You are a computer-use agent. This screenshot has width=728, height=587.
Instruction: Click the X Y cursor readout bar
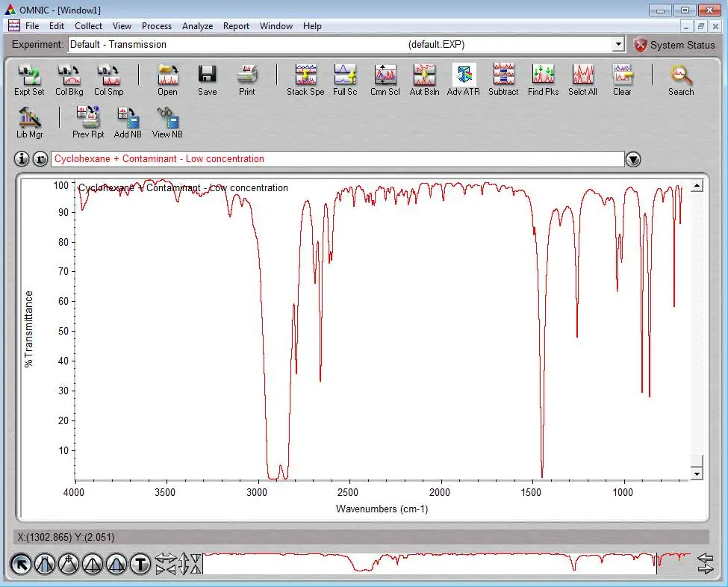361,537
